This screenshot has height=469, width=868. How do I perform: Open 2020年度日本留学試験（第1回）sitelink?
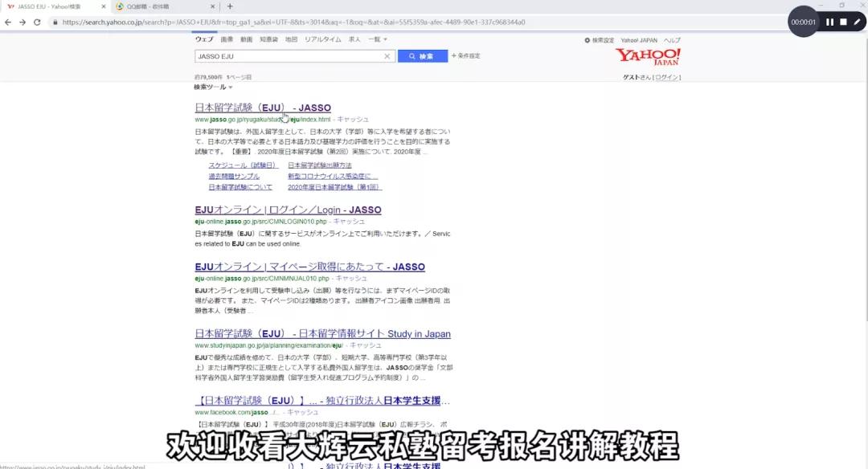coord(334,187)
